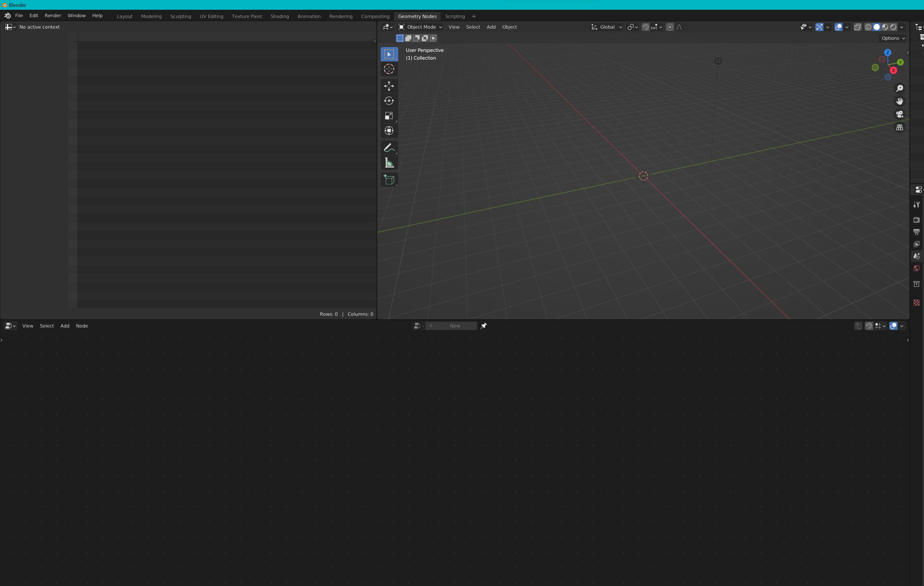The width and height of the screenshot is (924, 586).
Task: Click the pin node tree icon
Action: [x=483, y=326]
